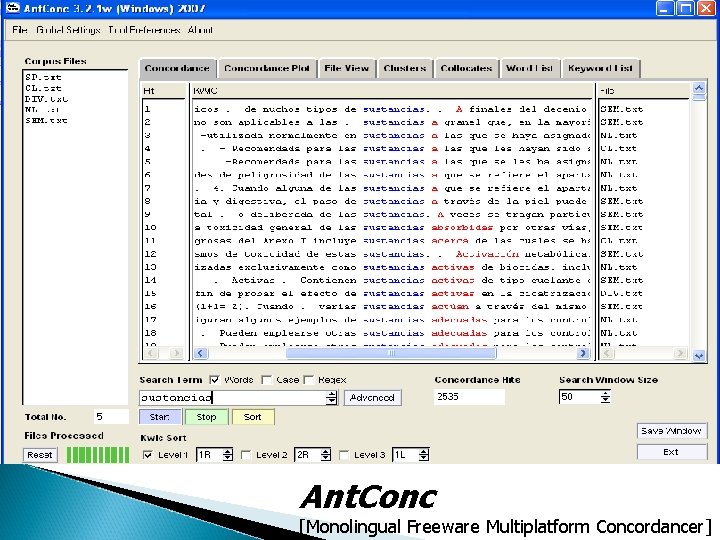Screen dimensions: 720x540
Task: Click the Save Window button
Action: click(x=671, y=431)
